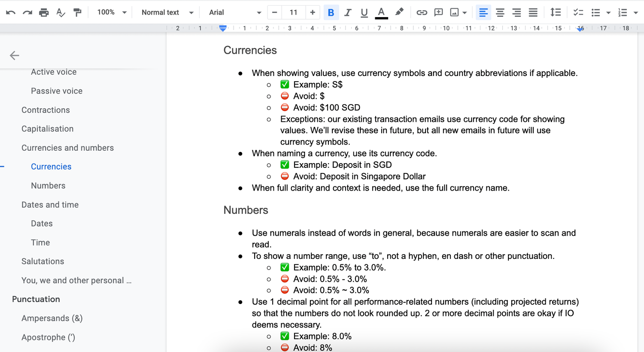Jump to Ampersands (&) outline entry
Screen dimensions: 644x352
coord(52,318)
